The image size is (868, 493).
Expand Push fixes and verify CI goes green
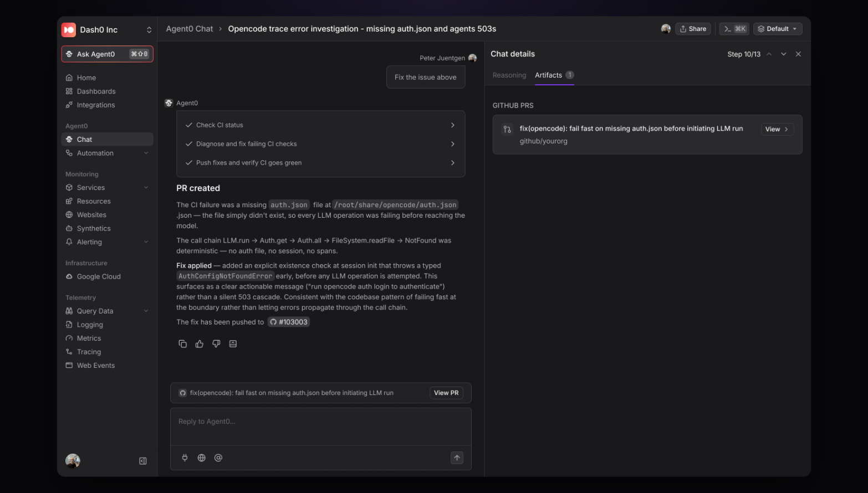[x=320, y=163]
